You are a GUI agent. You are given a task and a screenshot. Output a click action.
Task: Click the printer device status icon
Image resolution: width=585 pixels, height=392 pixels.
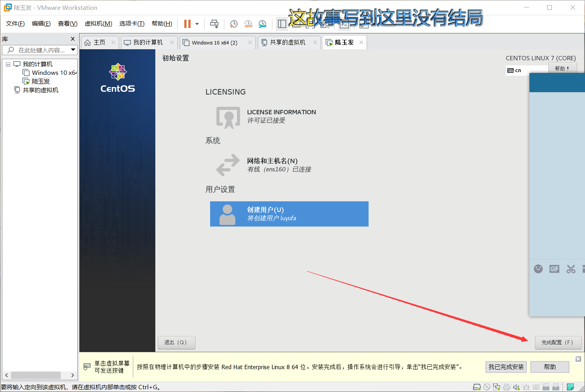(507, 387)
